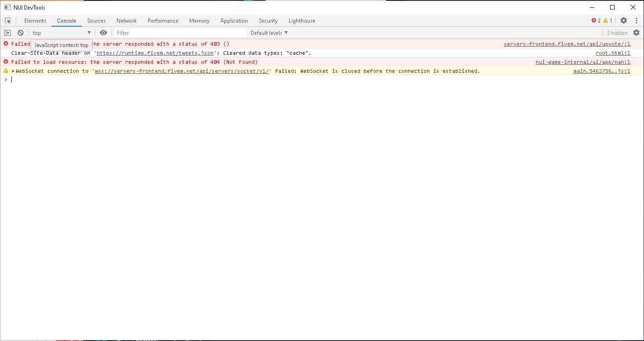Switch to the Elements tab
This screenshot has height=341, width=644.
point(35,21)
